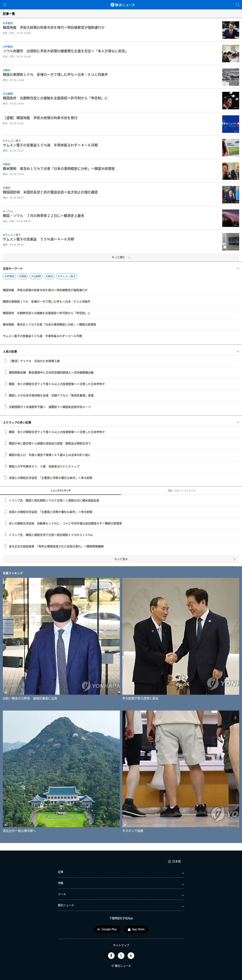Image resolution: width=242 pixels, height=980 pixels.
Task: Collapse the 注目キーワード section chevron
Action: click(x=237, y=269)
